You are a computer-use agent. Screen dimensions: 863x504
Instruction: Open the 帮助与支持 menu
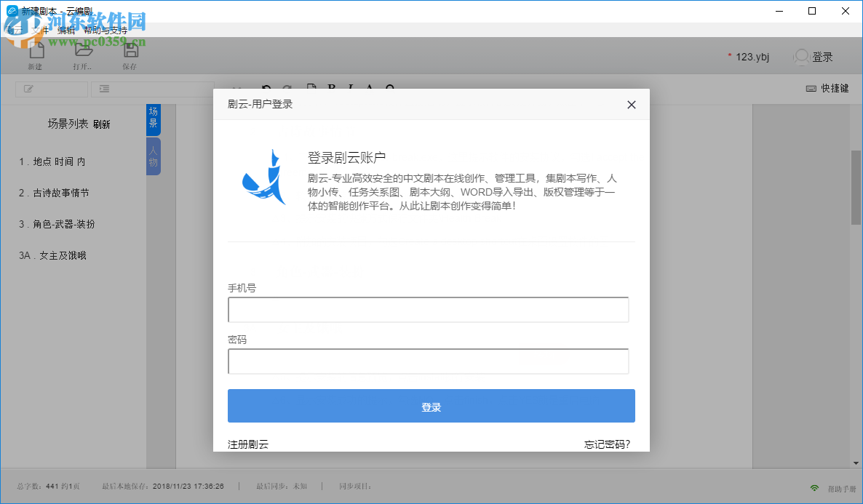(105, 31)
